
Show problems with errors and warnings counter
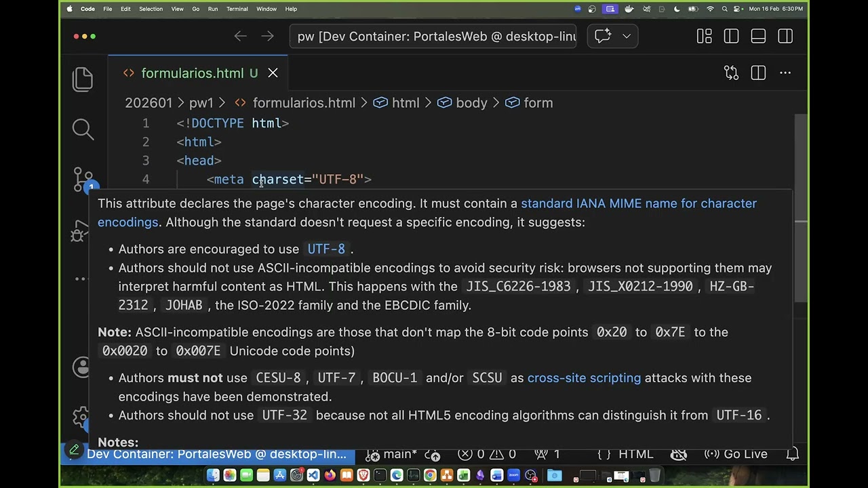[x=487, y=454]
